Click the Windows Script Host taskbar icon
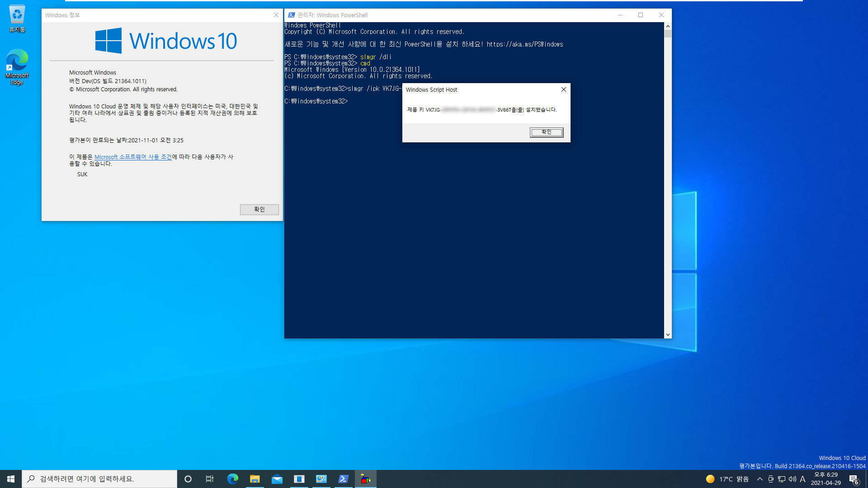868x488 pixels. point(366,479)
